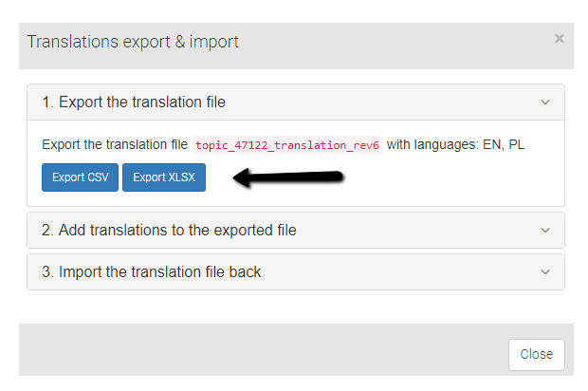Click the black arrow pointing at export buttons

288,177
